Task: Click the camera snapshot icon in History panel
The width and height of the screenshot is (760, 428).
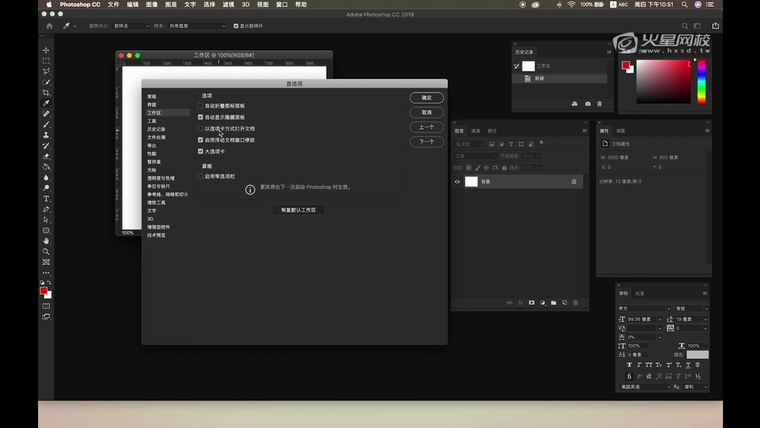Action: 587,104
